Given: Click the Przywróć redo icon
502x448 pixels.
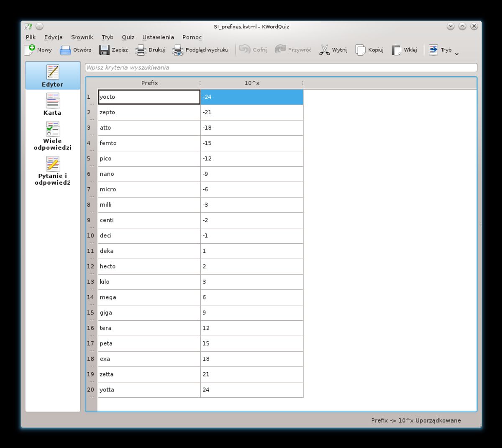Looking at the screenshot, I should pos(280,49).
